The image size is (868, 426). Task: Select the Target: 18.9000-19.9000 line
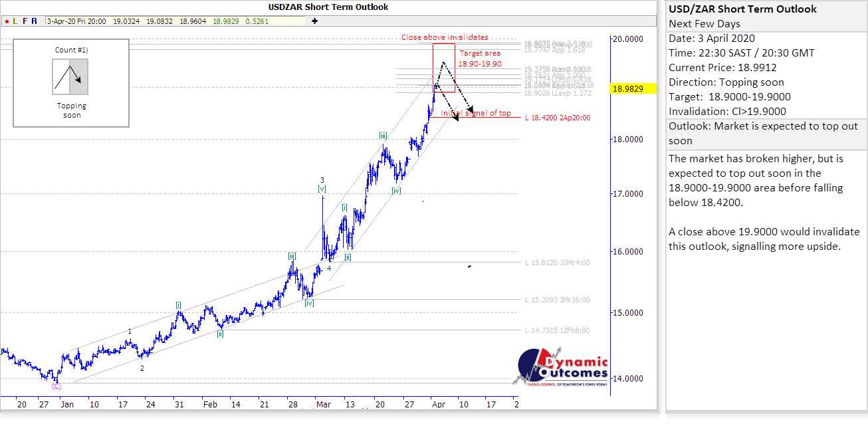tap(730, 97)
